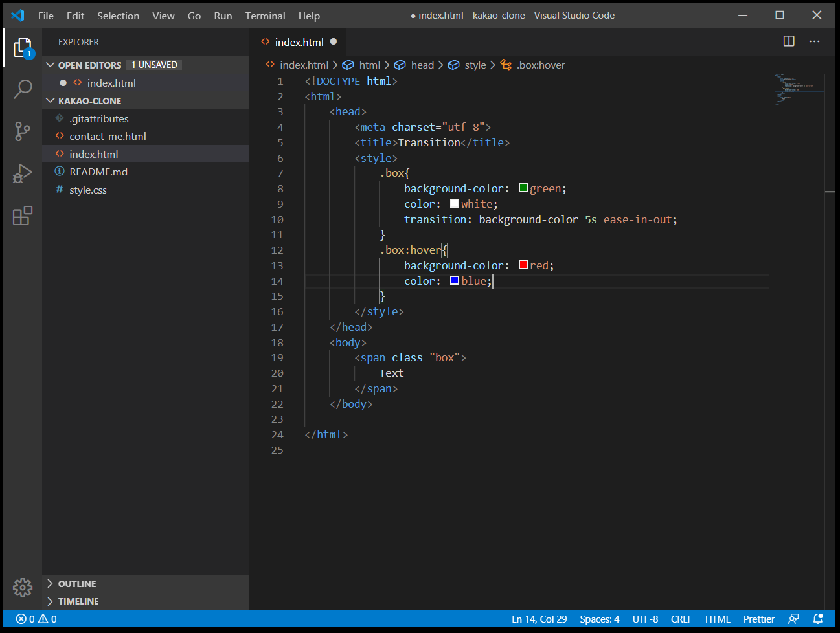Open style.css in the explorer
Screen dimensions: 840x633
tap(146, 190)
